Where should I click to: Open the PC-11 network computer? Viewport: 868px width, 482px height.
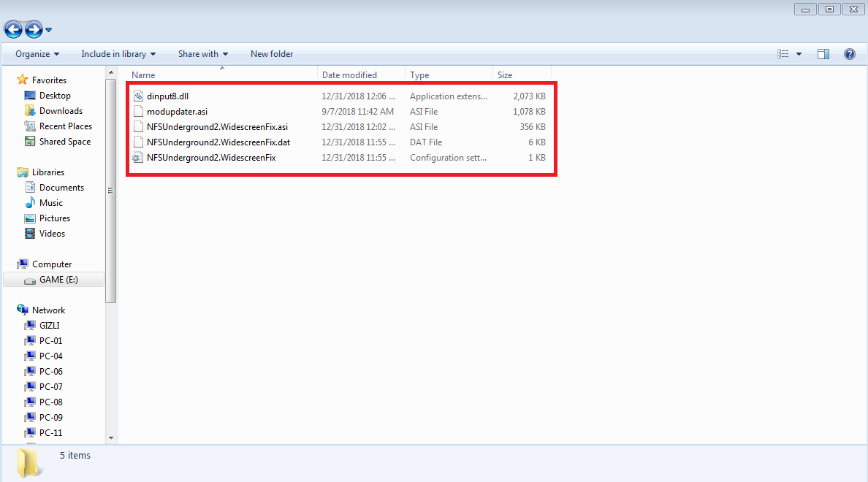[x=51, y=433]
